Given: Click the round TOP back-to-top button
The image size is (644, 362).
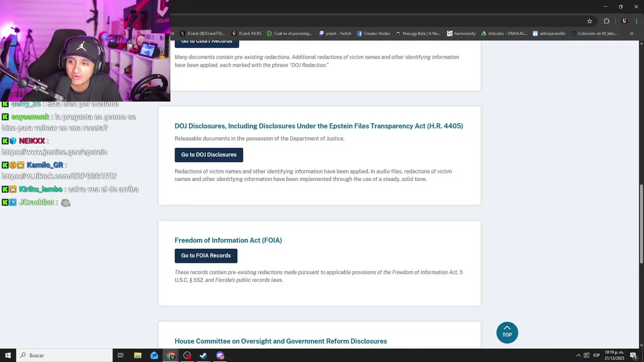Looking at the screenshot, I should [x=507, y=333].
